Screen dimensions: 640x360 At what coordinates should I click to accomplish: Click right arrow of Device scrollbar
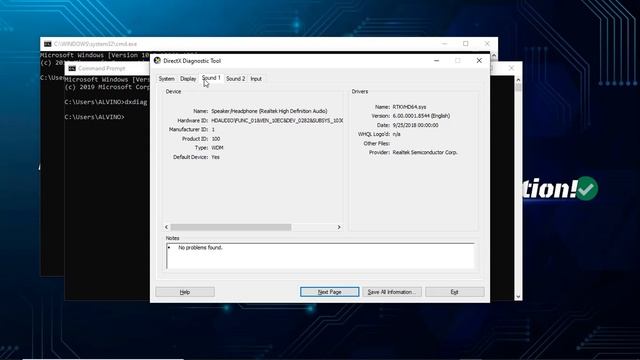click(x=339, y=227)
